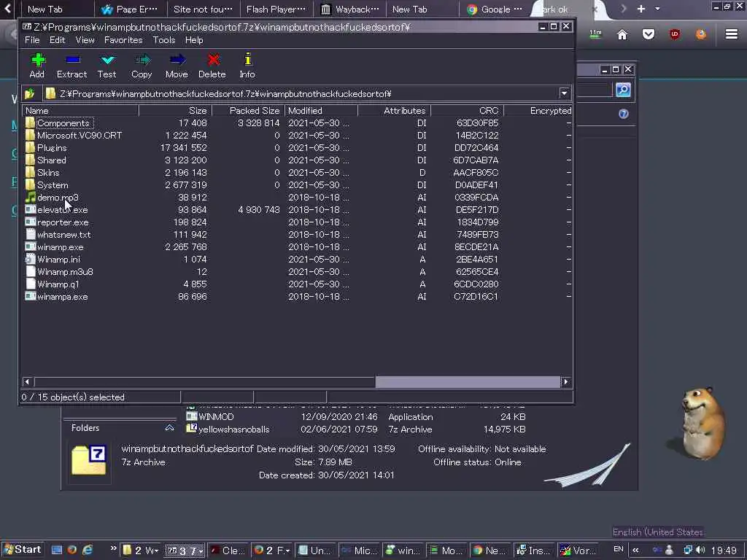Select the Winamp.ini file icon
The width and height of the screenshot is (747, 560).
[x=31, y=259]
